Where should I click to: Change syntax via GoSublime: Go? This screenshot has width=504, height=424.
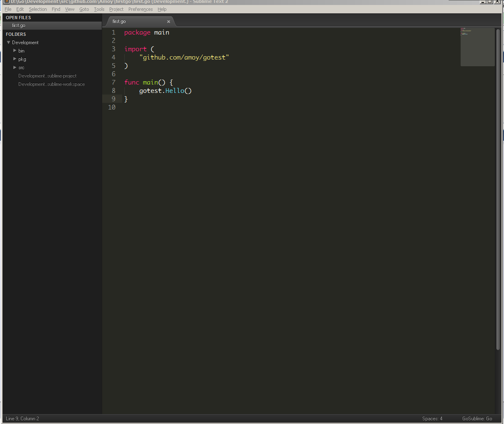477,419
